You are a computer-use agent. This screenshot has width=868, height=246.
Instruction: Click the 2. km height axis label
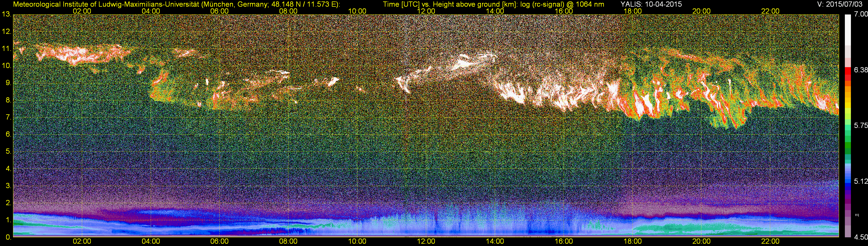tap(8, 203)
